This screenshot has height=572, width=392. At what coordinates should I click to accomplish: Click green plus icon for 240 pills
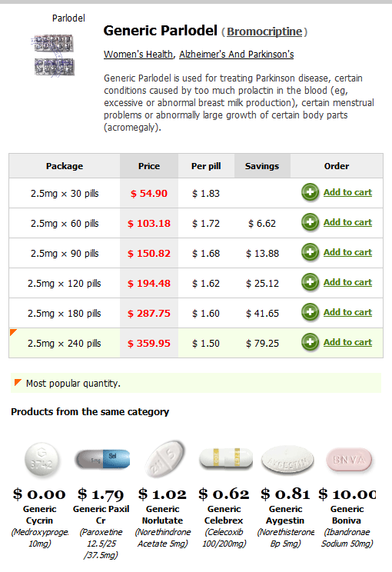[x=310, y=342]
